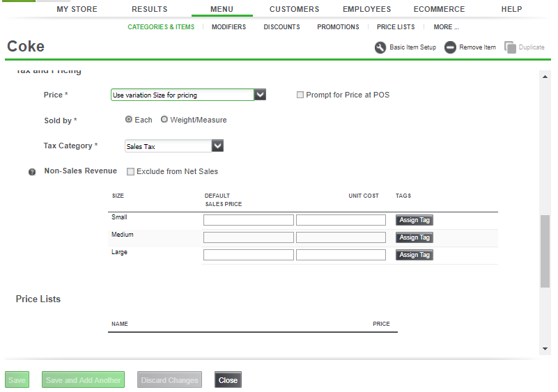Image resolution: width=558 pixels, height=392 pixels.
Task: Click the Medium size row label
Action: (123, 235)
